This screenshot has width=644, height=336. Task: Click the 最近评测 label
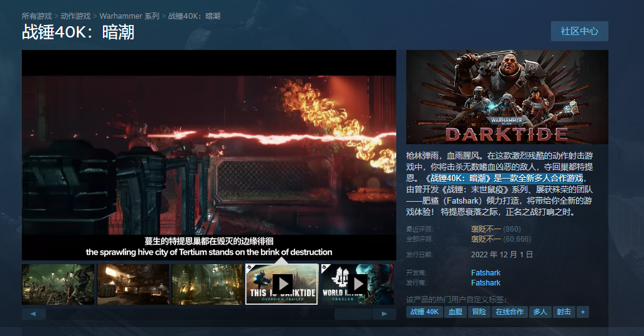pyautogui.click(x=420, y=229)
